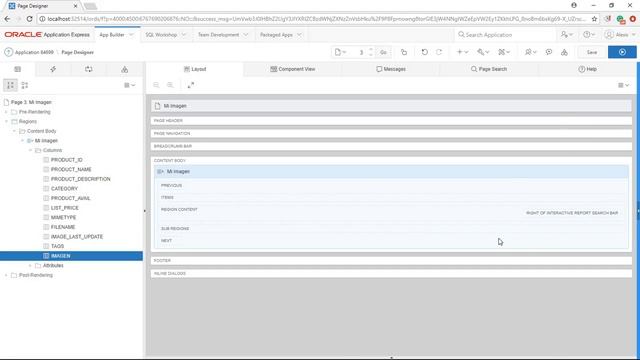The height and width of the screenshot is (360, 640).
Task: Click the page lock icon
Action: (404, 52)
